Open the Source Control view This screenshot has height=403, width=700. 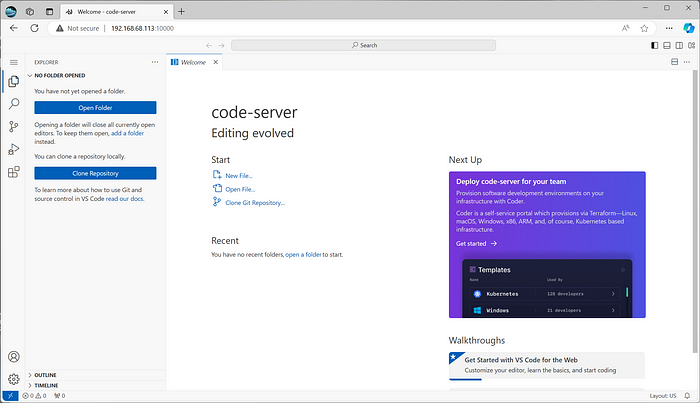coord(14,127)
